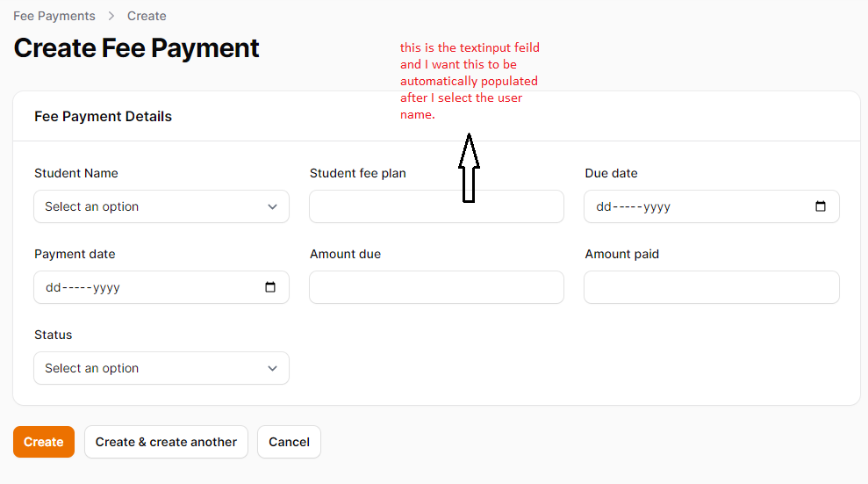
Task: Focus the Student fee plan text field
Action: click(x=437, y=206)
